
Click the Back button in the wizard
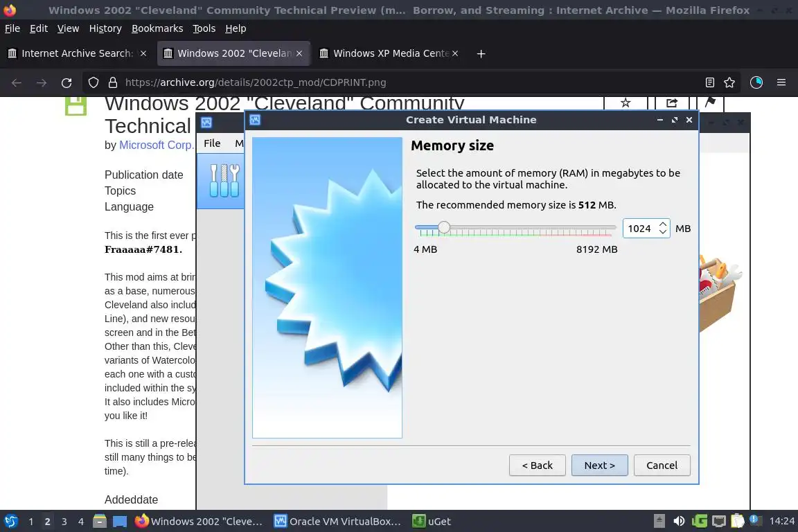tap(537, 465)
